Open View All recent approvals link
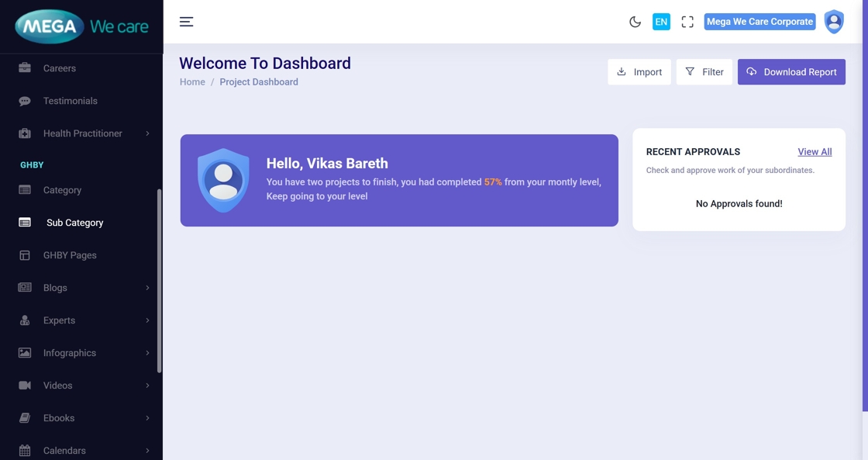Viewport: 868px width, 460px height. (815, 152)
